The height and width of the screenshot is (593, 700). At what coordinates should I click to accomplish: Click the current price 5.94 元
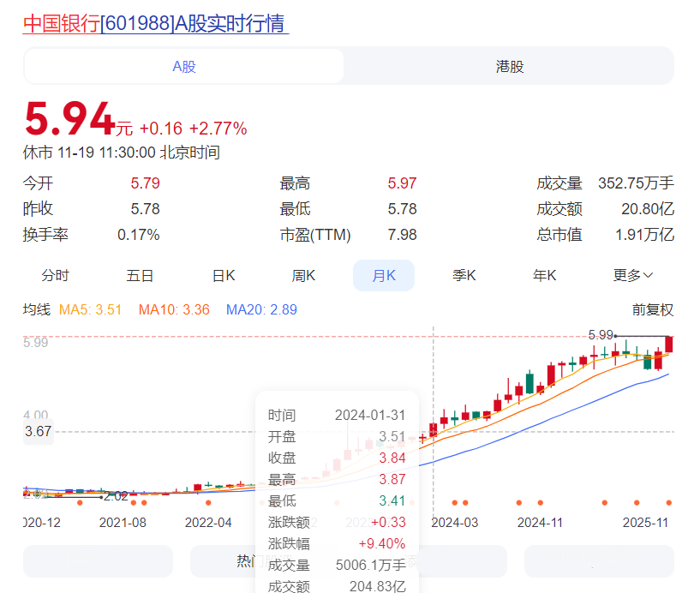[x=79, y=119]
